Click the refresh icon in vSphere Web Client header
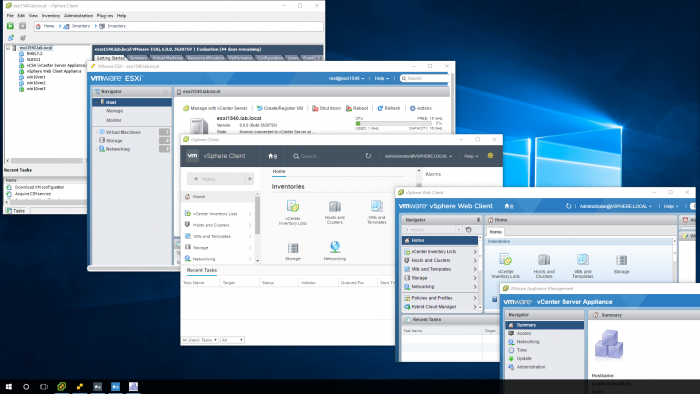 568,206
